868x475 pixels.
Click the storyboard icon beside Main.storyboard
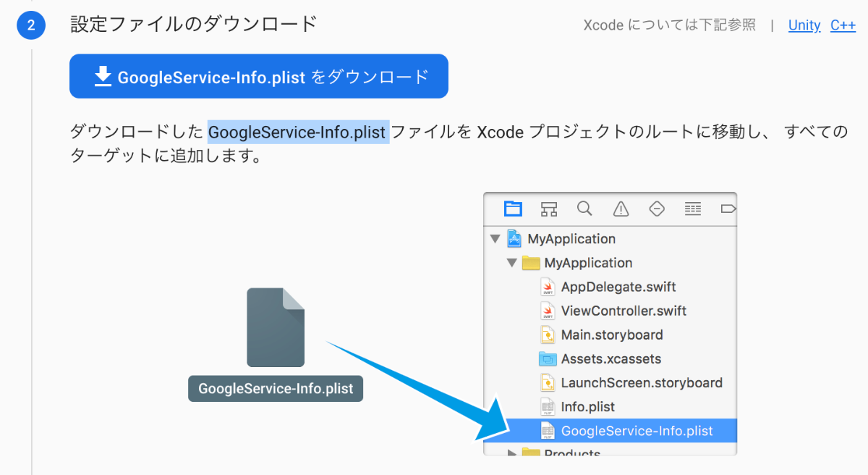tap(548, 335)
